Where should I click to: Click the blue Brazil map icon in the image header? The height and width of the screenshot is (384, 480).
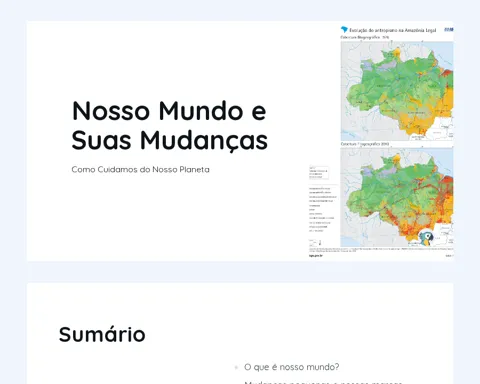344,30
